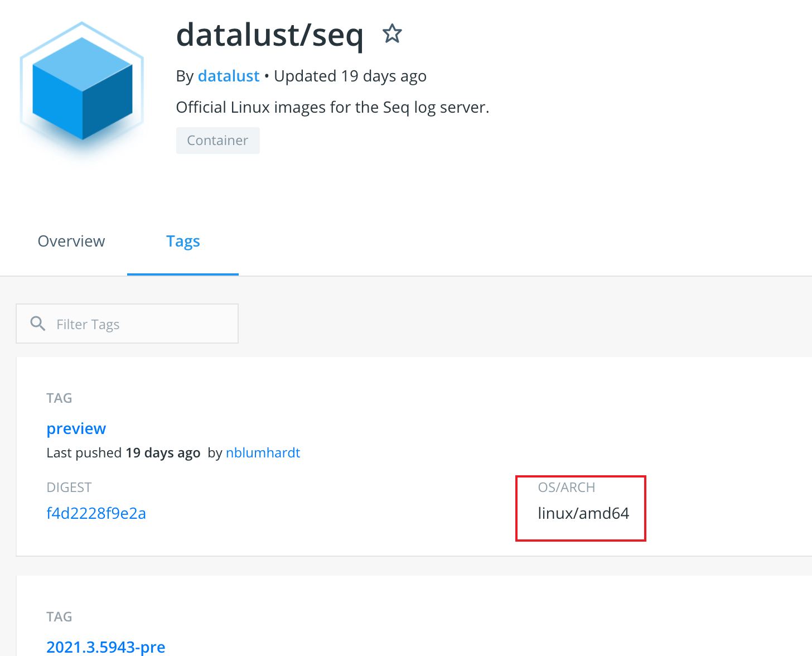Click the DIGEST column header label
The height and width of the screenshot is (656, 812).
pos(69,487)
